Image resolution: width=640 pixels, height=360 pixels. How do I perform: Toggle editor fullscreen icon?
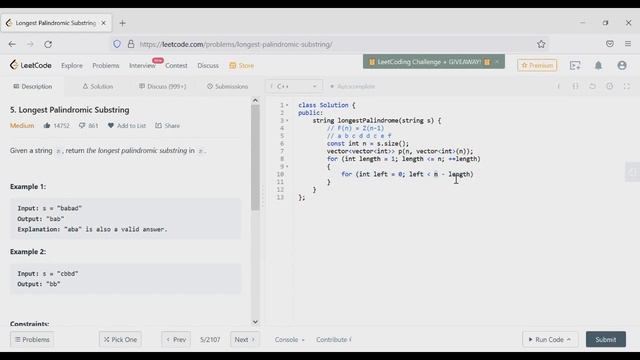coord(627,87)
